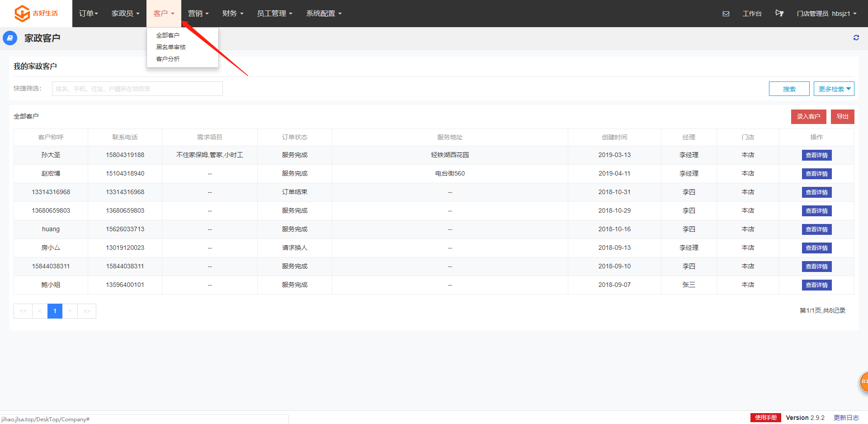
Task: Click the 创建时间 column header
Action: click(x=614, y=137)
